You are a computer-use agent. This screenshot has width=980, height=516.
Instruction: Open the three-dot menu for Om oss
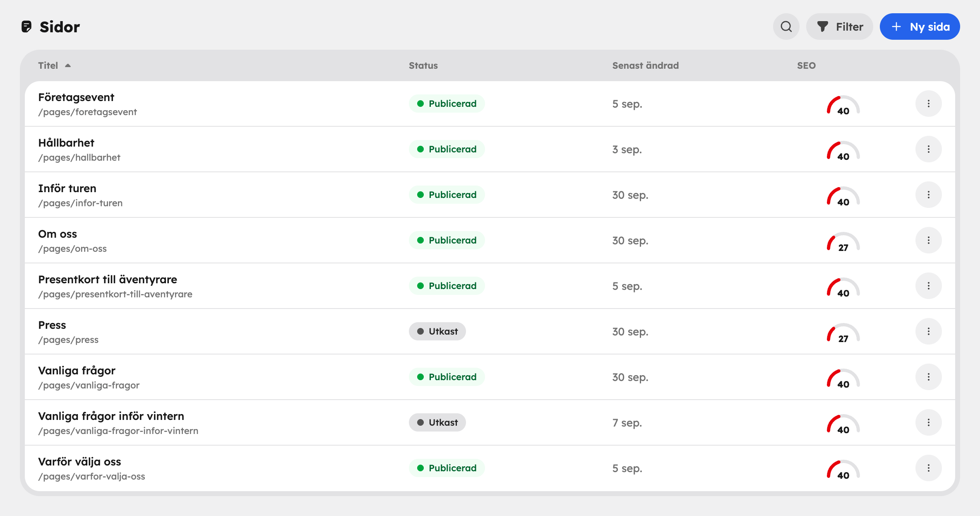coord(929,240)
